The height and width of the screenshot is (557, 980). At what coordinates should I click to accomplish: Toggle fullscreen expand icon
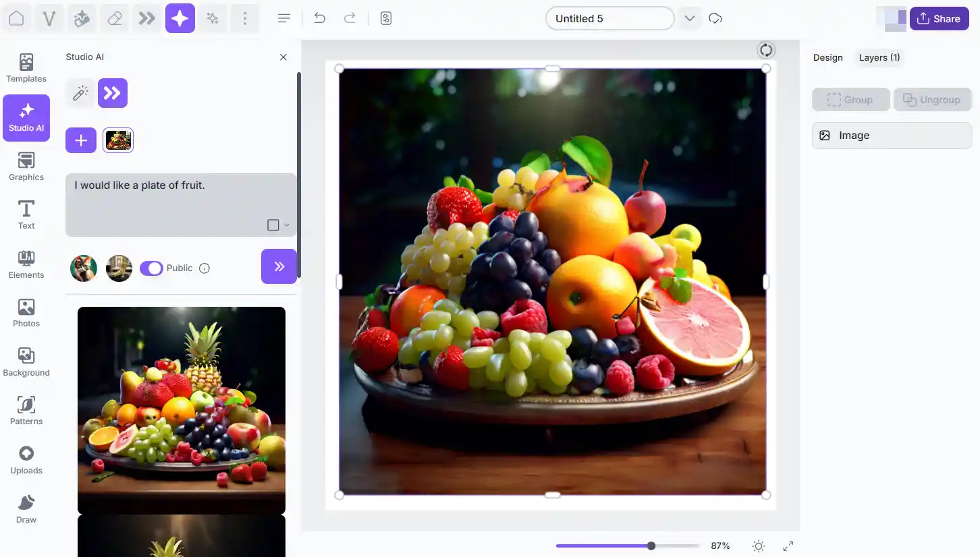pos(788,546)
